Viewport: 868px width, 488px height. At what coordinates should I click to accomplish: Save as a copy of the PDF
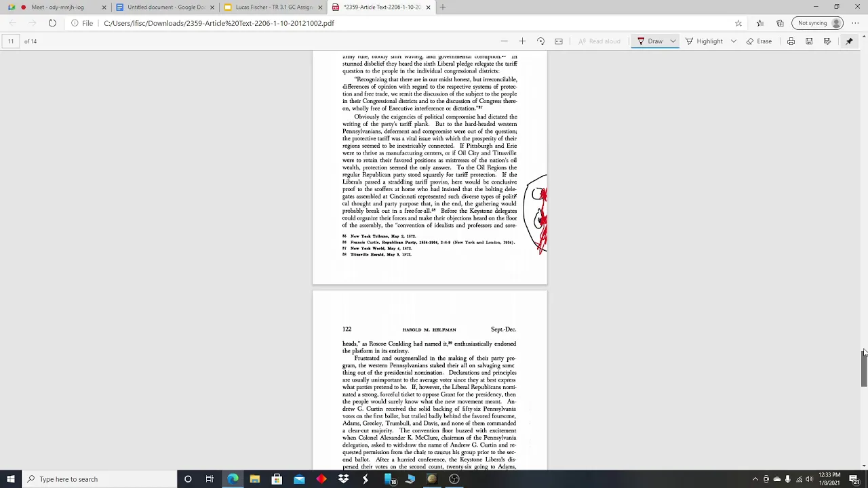827,41
